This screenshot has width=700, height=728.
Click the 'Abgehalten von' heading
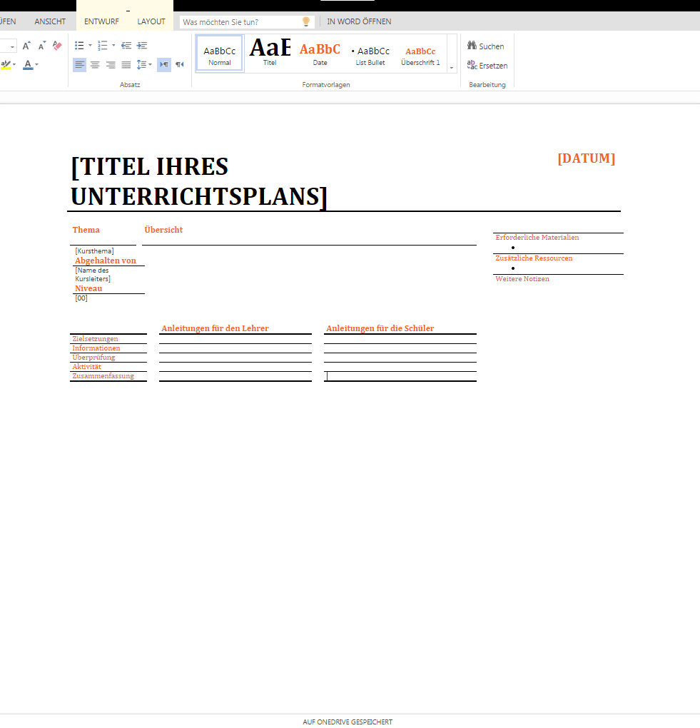click(106, 261)
